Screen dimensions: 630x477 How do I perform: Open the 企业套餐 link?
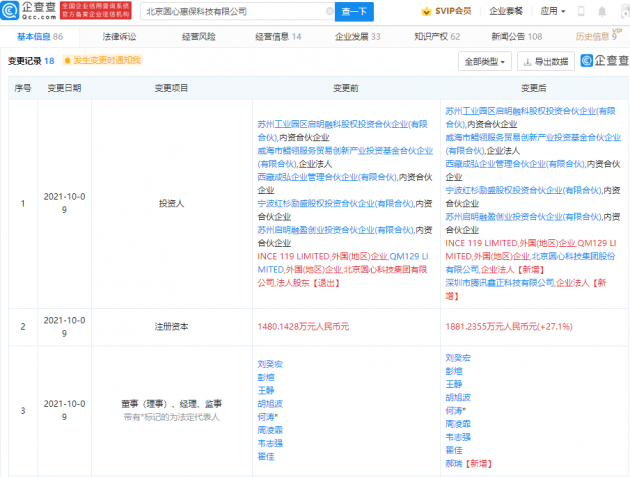coord(505,12)
